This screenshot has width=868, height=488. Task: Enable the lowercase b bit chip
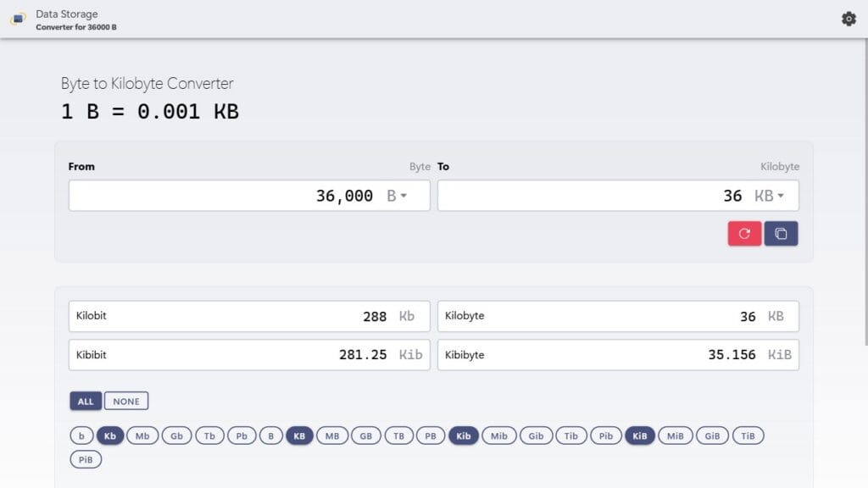pos(81,435)
